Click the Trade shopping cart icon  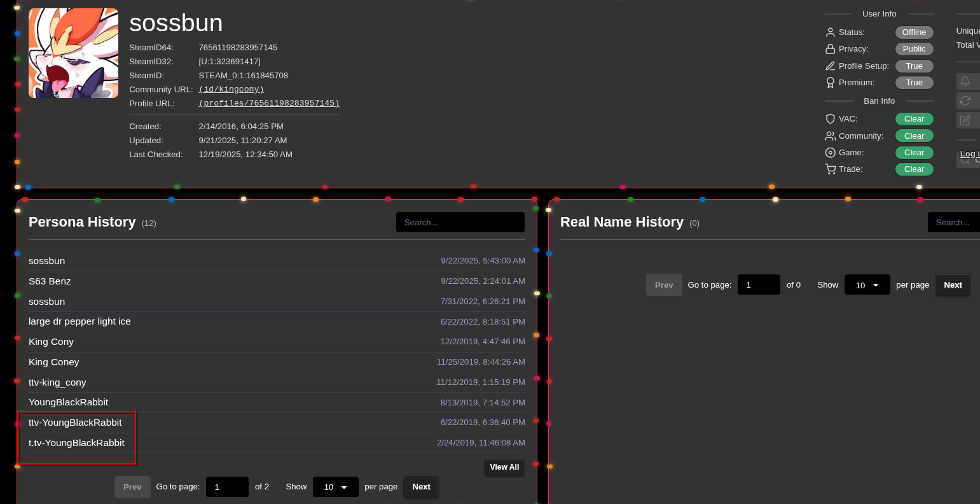click(x=830, y=169)
